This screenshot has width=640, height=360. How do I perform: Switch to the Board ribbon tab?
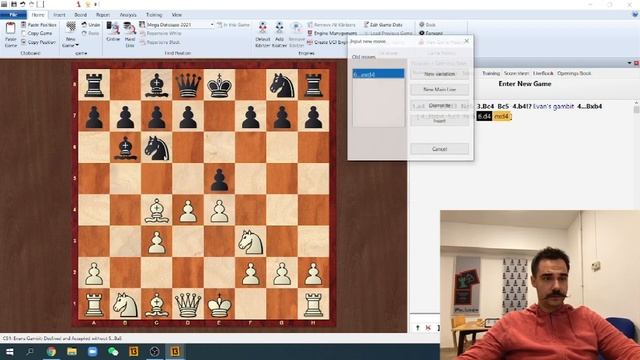80,15
